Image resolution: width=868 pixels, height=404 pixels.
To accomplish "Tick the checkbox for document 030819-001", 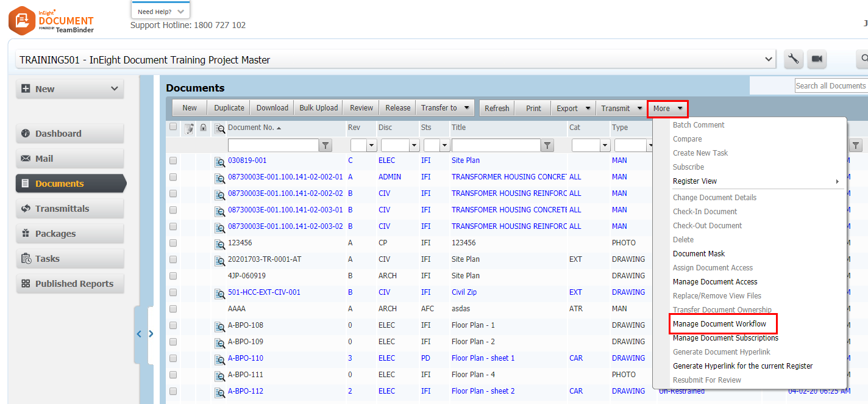I will tap(173, 161).
